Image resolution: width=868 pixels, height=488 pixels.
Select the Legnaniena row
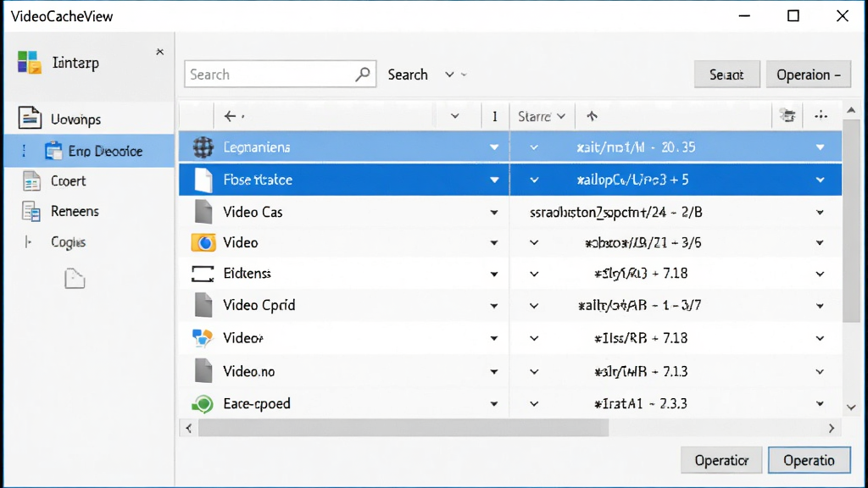point(509,147)
